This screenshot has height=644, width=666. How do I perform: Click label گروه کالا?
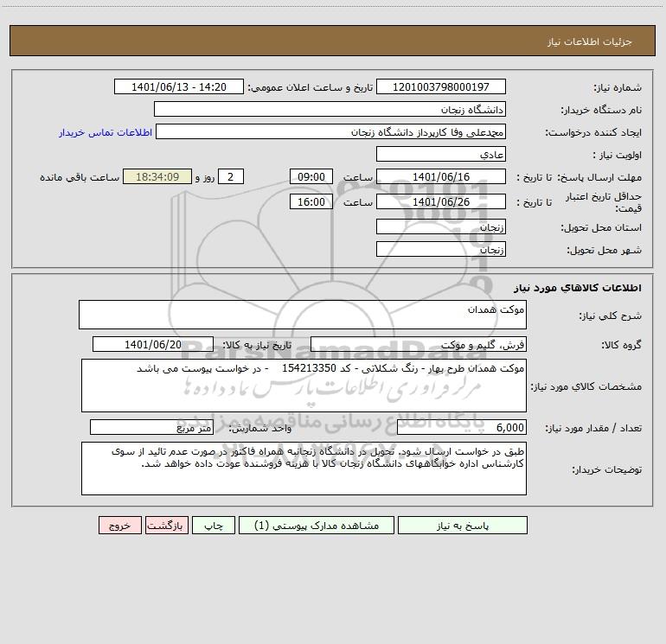(621, 345)
